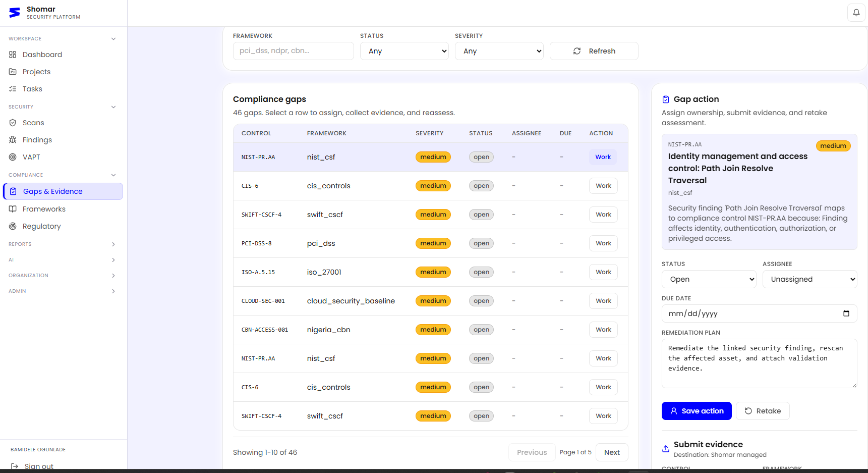Open the Status filter dropdown
The height and width of the screenshot is (473, 868).
click(x=404, y=51)
